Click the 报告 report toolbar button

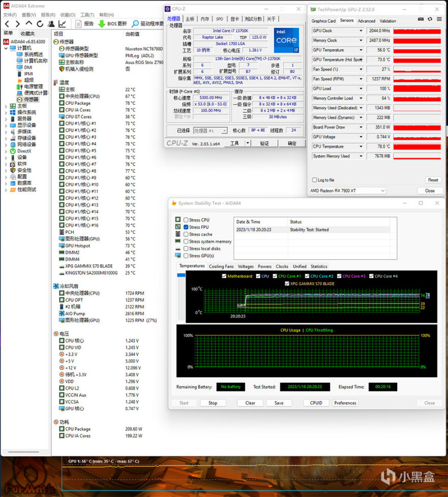click(x=85, y=24)
